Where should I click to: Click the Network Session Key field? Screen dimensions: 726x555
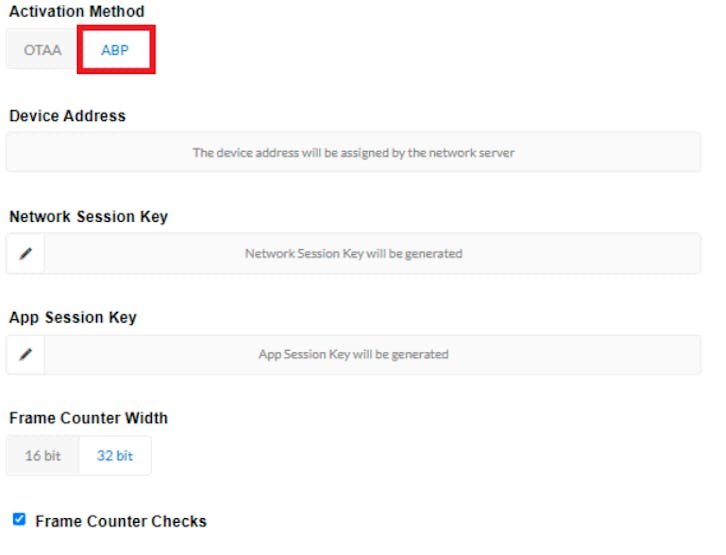click(372, 254)
